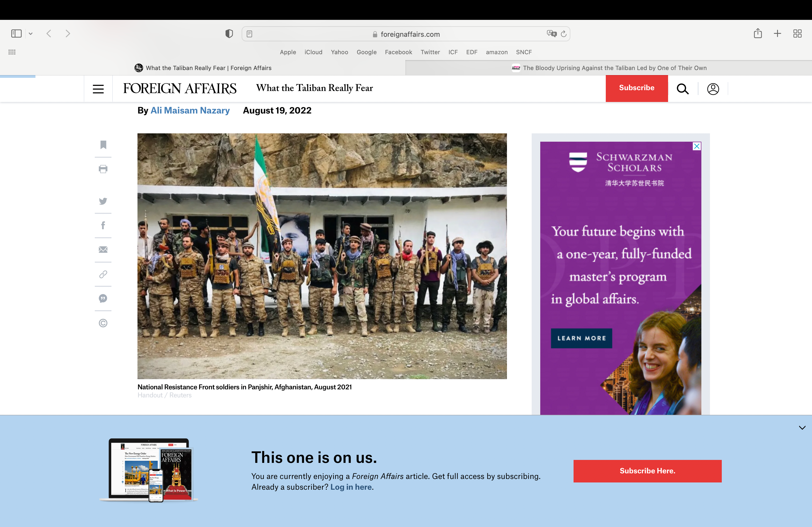Share the article on Twitter
This screenshot has width=812, height=527.
point(103,201)
